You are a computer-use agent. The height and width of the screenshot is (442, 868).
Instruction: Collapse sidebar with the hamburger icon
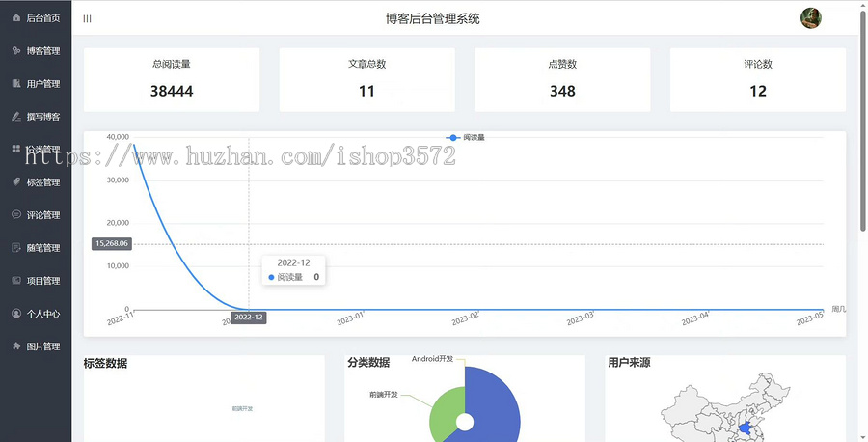[x=87, y=19]
